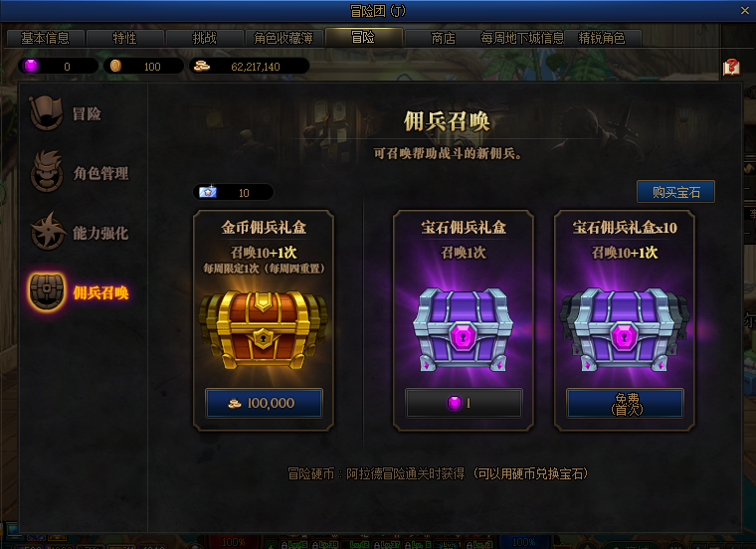Click the purple gem currency icon

click(31, 66)
